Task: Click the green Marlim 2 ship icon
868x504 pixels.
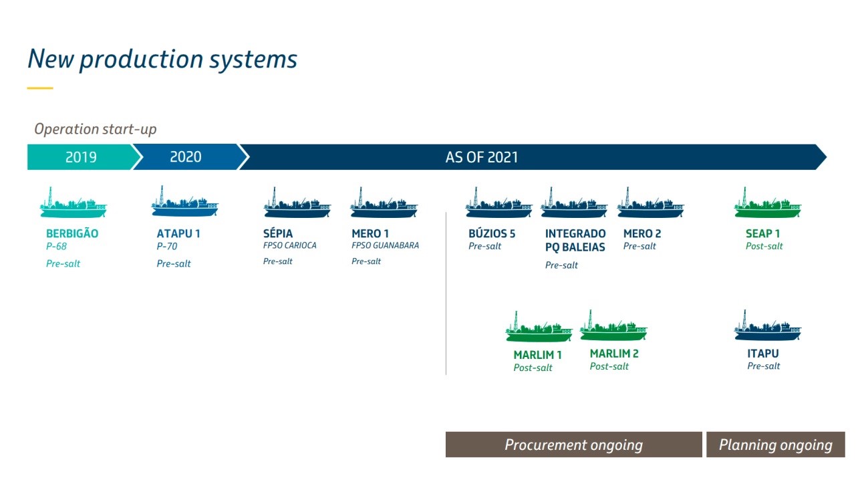Action: pos(613,325)
